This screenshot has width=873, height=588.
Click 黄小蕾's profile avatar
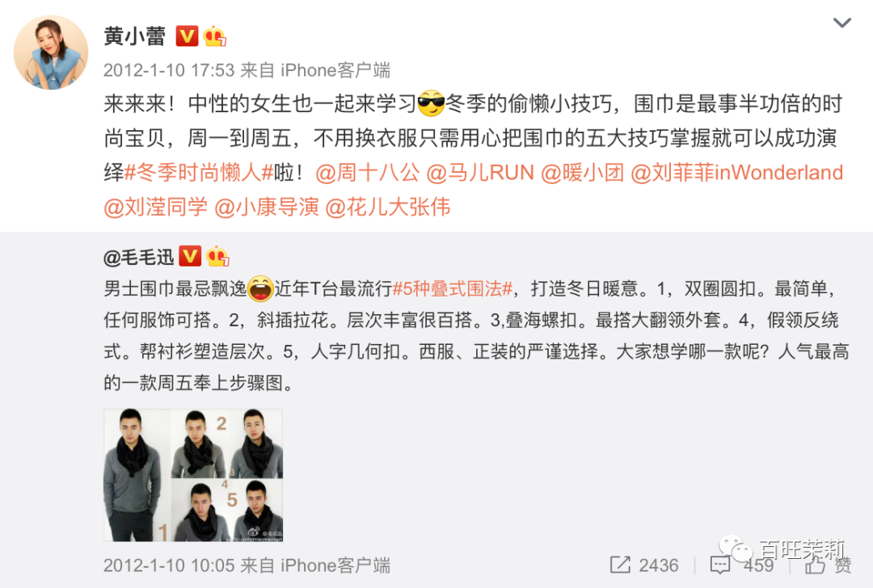point(51,52)
